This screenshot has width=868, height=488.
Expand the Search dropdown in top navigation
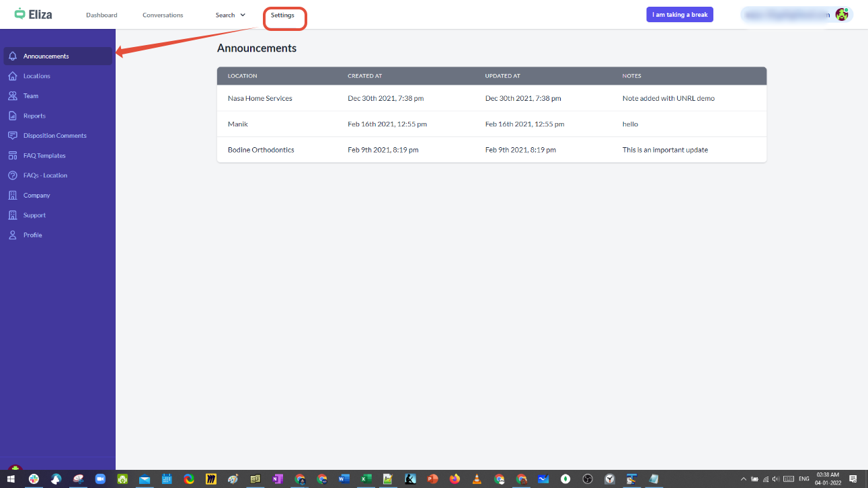[230, 15]
